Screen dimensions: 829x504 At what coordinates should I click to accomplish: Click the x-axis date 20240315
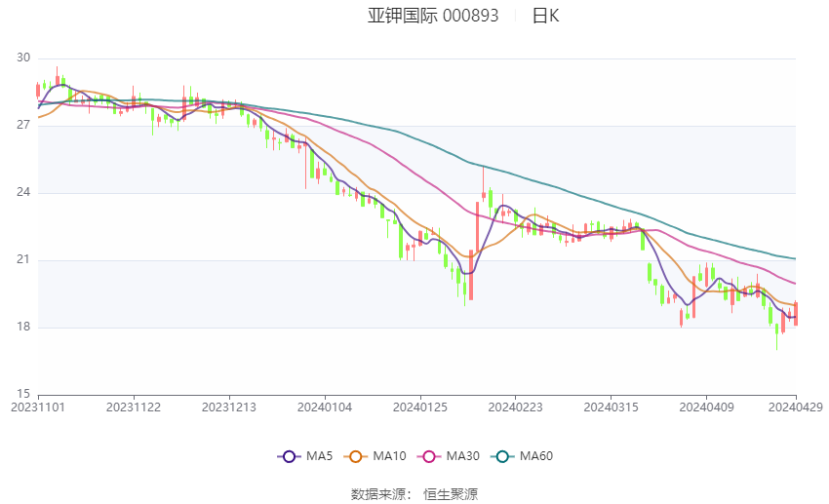point(612,407)
